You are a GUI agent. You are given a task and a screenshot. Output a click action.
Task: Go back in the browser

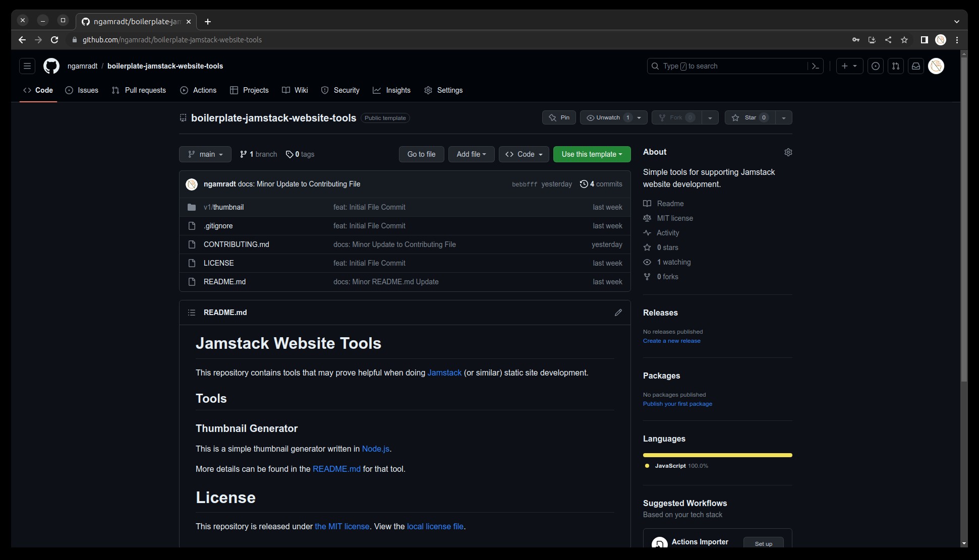(x=22, y=40)
